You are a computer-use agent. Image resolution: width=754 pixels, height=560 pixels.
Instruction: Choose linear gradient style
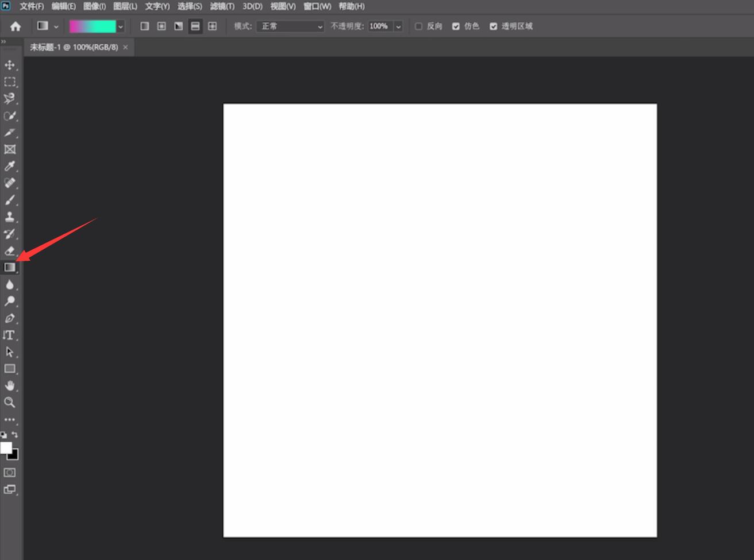pyautogui.click(x=145, y=26)
